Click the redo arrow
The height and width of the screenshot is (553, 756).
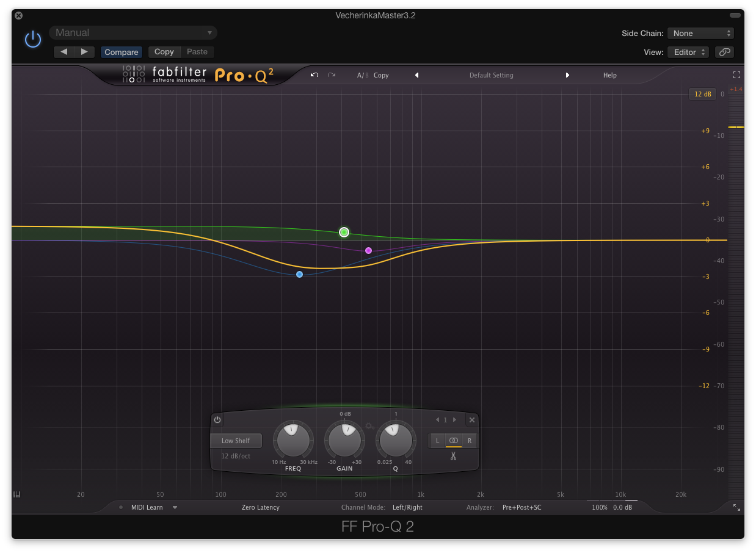pyautogui.click(x=332, y=75)
